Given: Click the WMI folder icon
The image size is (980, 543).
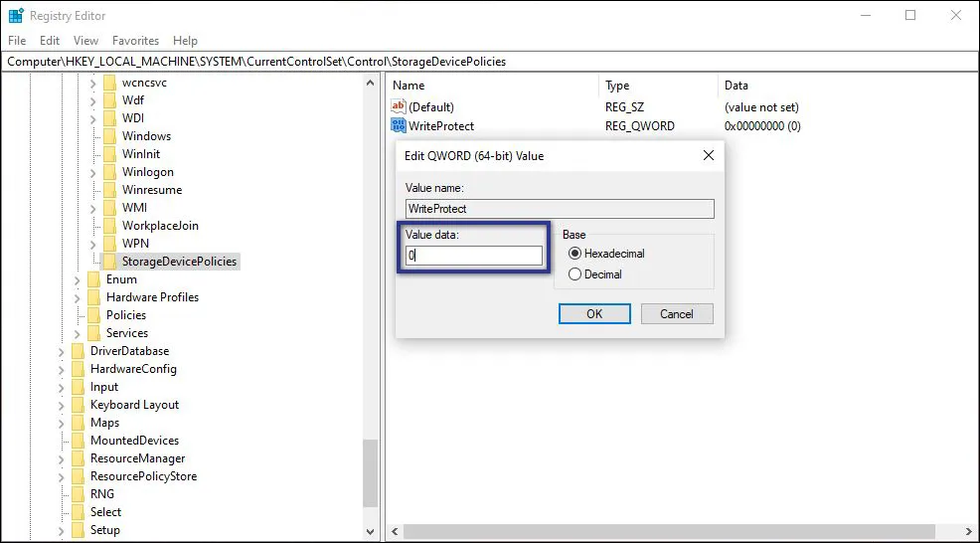Looking at the screenshot, I should (x=110, y=208).
